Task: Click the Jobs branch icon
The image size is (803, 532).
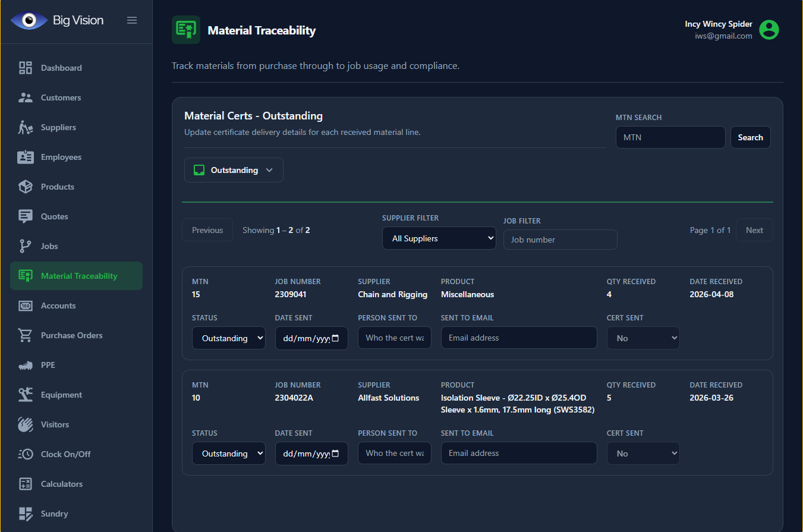Action: (26, 246)
